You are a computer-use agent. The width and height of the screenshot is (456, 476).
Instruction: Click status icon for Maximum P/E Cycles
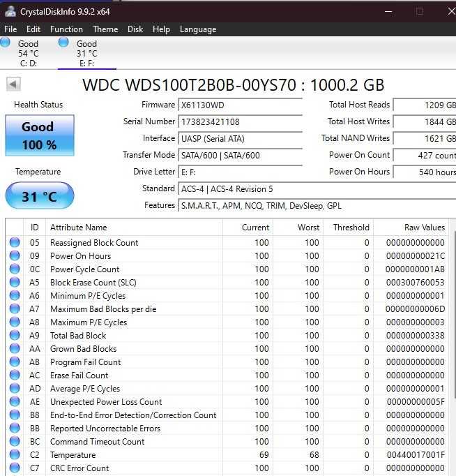[15, 322]
